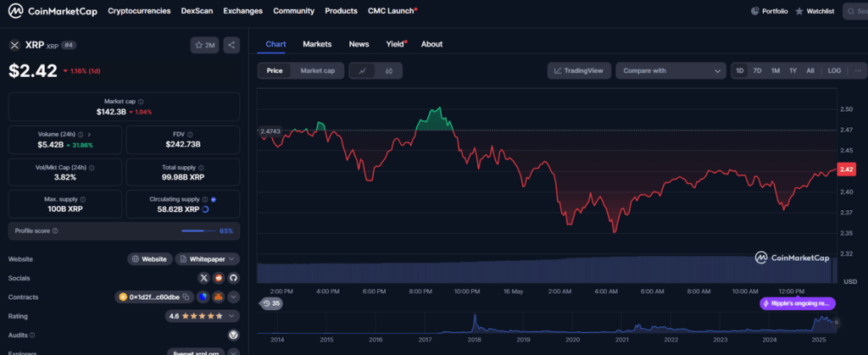The width and height of the screenshot is (868, 355).
Task: Open XRP's GitHub social link
Action: (233, 278)
